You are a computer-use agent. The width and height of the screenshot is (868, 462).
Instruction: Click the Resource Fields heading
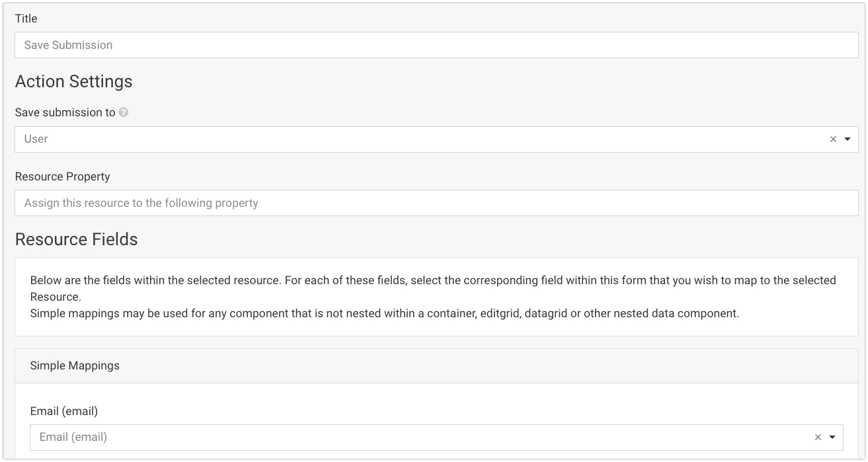coord(76,239)
